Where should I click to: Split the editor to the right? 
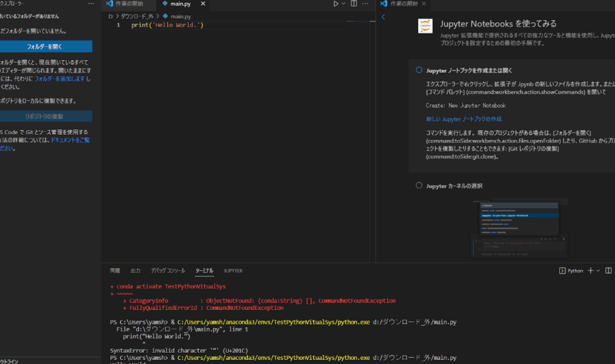tap(354, 4)
